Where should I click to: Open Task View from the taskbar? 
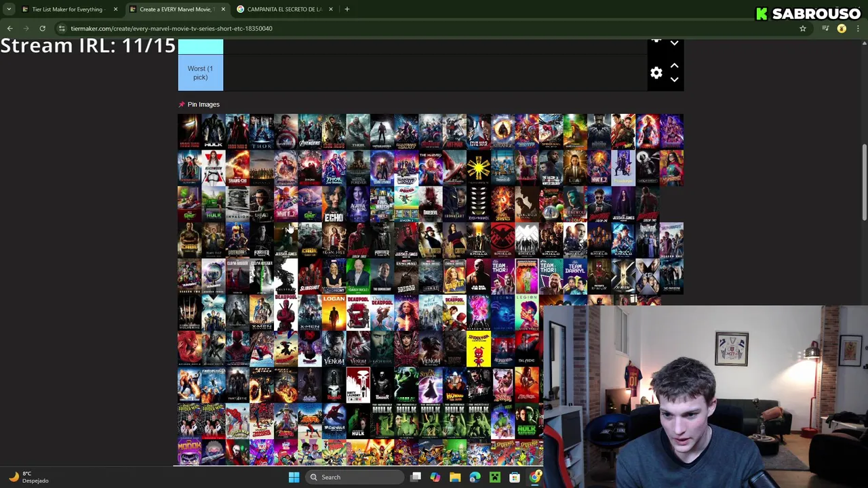[416, 477]
